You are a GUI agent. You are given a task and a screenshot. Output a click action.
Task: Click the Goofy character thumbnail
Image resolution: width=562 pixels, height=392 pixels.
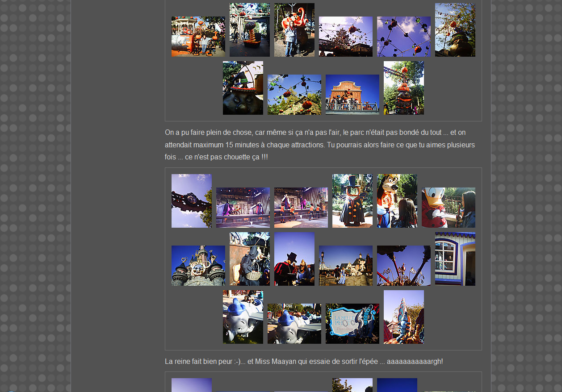(397, 201)
